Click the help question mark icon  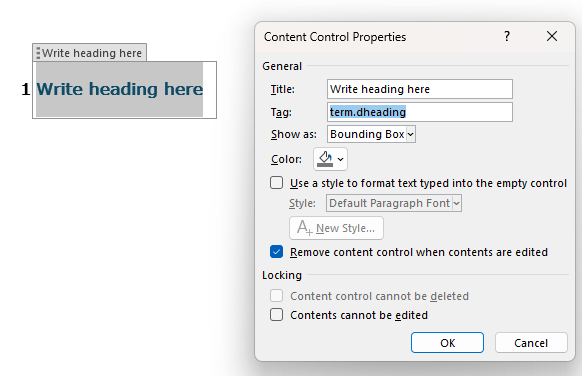[x=507, y=36]
